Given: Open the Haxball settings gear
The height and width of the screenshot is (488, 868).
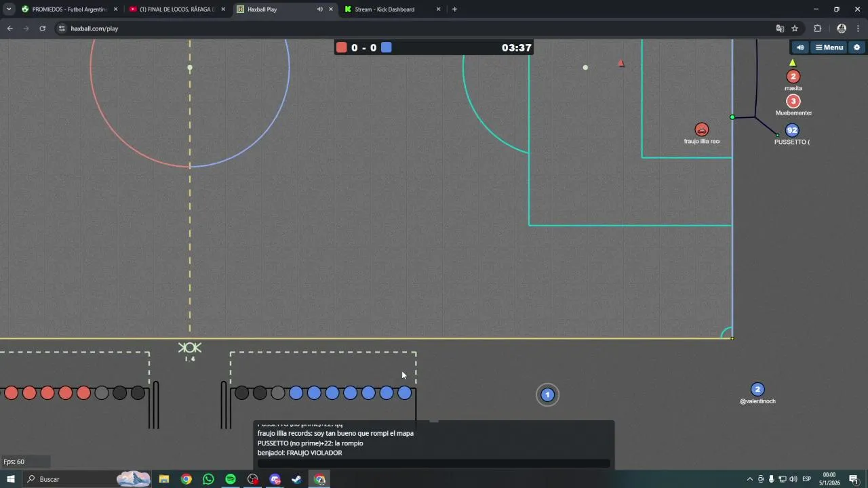Looking at the screenshot, I should [856, 47].
